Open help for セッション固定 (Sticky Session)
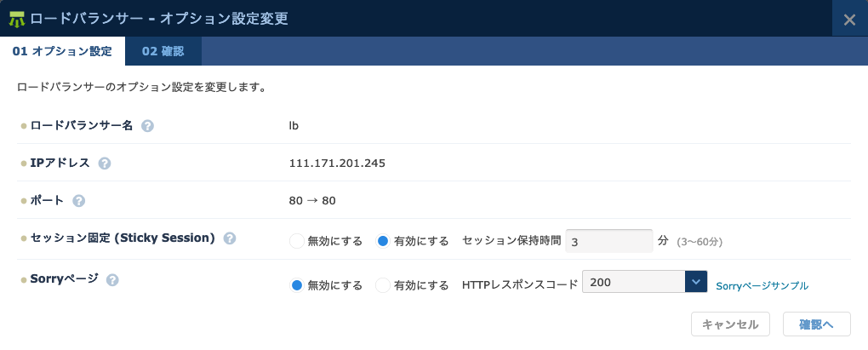 [230, 238]
